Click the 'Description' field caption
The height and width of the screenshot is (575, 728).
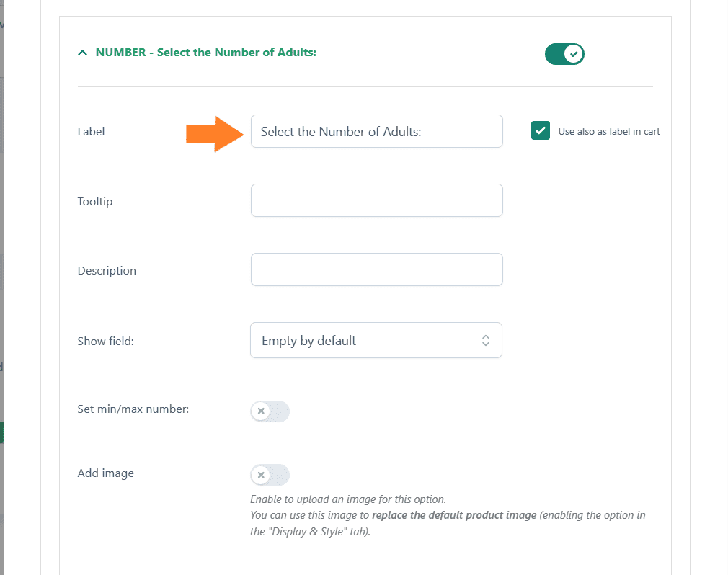(107, 270)
